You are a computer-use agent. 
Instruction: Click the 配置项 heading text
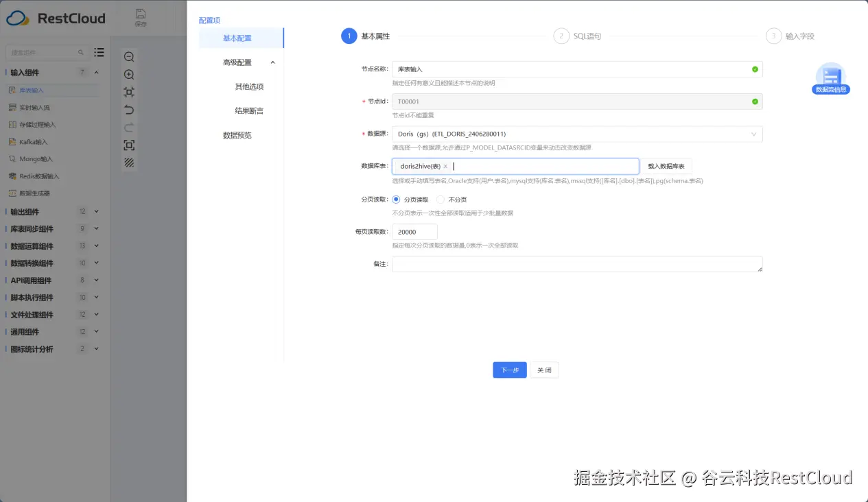(209, 21)
